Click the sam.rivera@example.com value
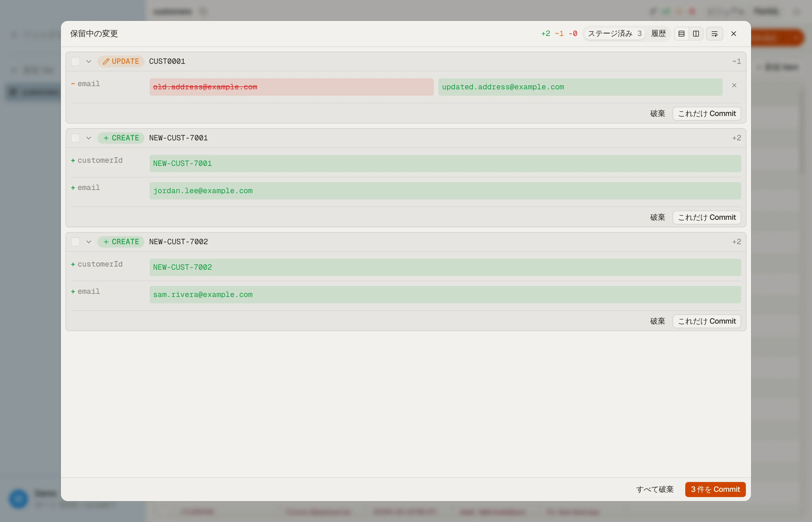Viewport: 812px width, 522px height. coord(445,295)
